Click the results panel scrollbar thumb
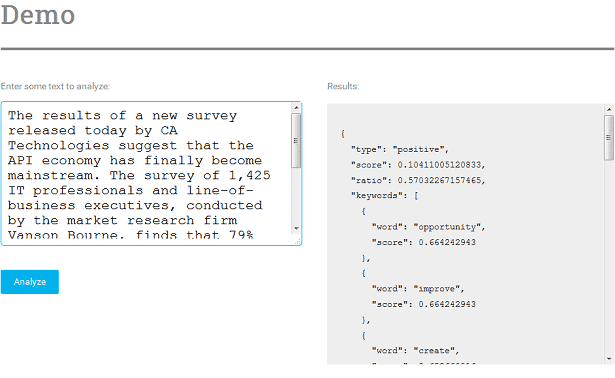The height and width of the screenshot is (378, 615). (x=609, y=138)
